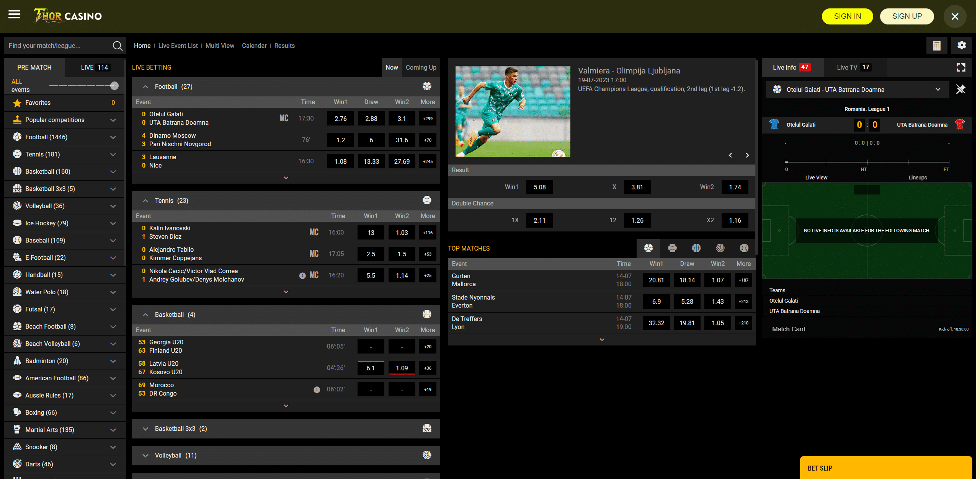Select basketball filter in Top Matches
Screen dimensions: 980x479
[x=696, y=248]
